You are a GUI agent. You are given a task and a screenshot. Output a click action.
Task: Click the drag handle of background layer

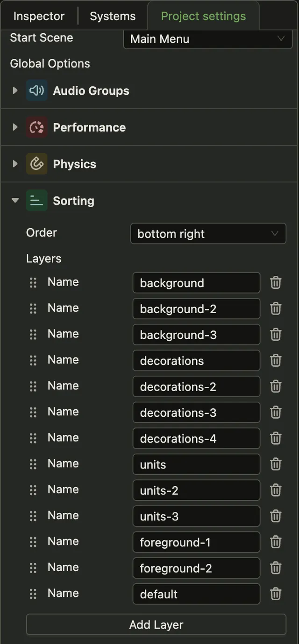coord(33,282)
